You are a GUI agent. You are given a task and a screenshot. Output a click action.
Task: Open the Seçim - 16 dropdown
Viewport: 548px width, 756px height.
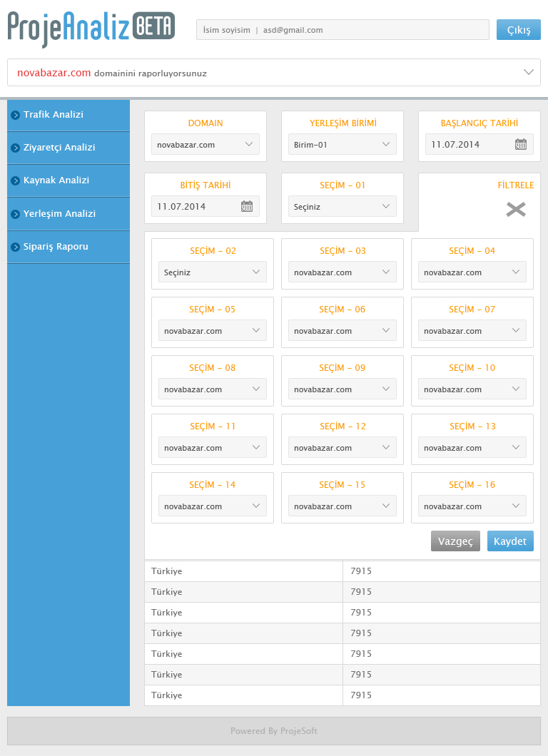tap(472, 506)
